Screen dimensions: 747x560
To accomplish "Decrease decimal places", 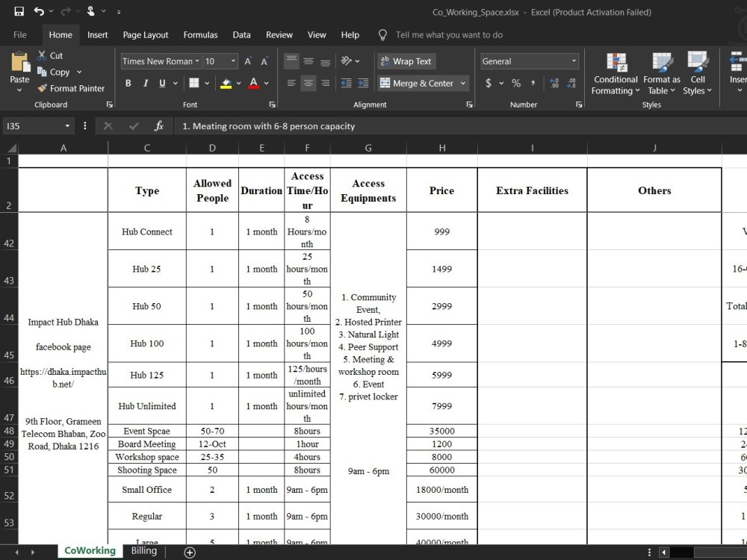I will 571,83.
